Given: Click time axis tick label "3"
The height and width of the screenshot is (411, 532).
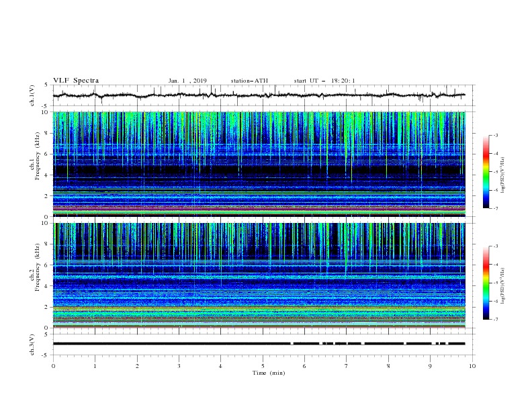Looking at the screenshot, I should [179, 366].
